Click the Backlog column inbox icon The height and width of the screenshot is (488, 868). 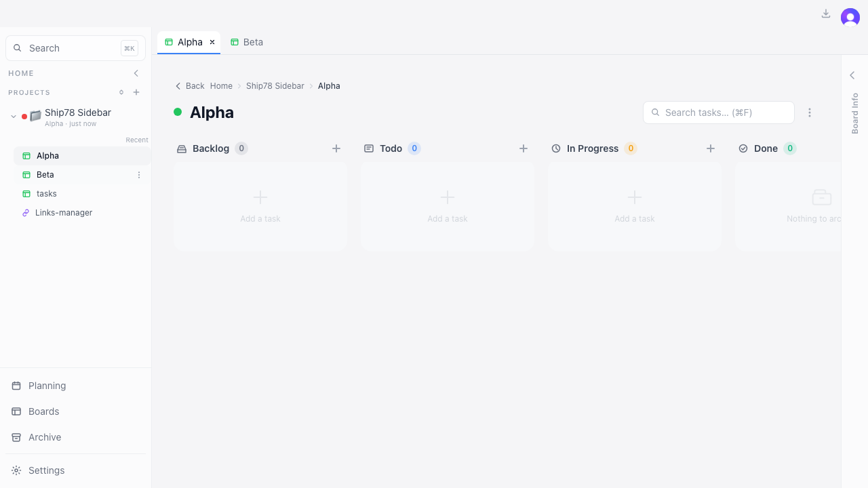[x=182, y=148]
